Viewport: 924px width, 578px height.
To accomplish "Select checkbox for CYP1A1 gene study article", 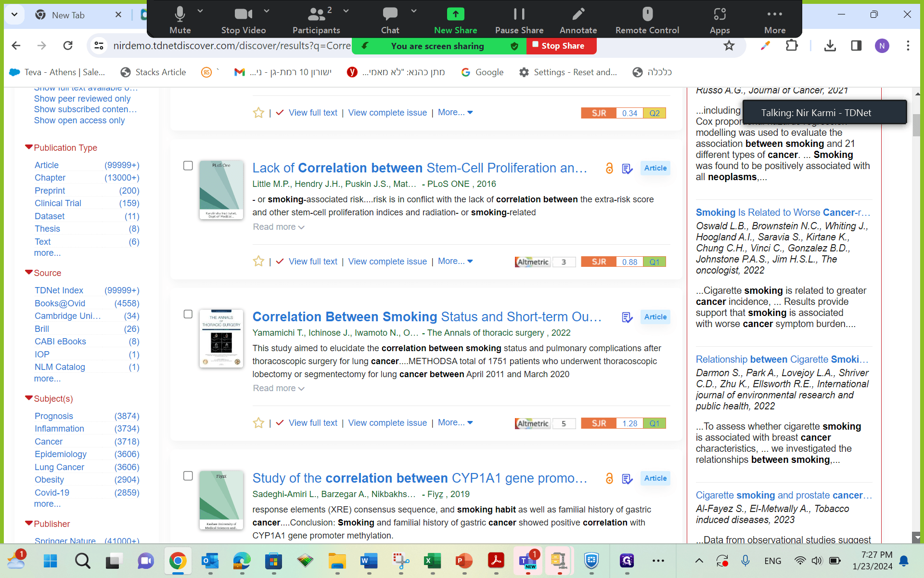I will 188,476.
